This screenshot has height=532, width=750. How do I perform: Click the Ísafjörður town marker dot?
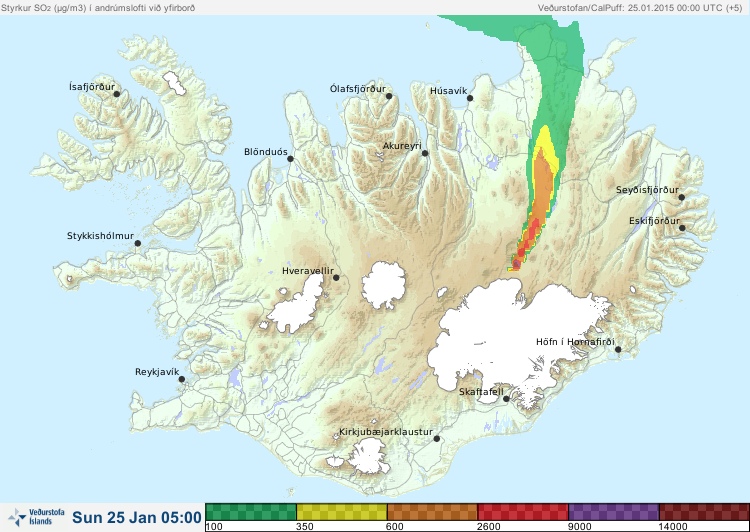tap(116, 94)
